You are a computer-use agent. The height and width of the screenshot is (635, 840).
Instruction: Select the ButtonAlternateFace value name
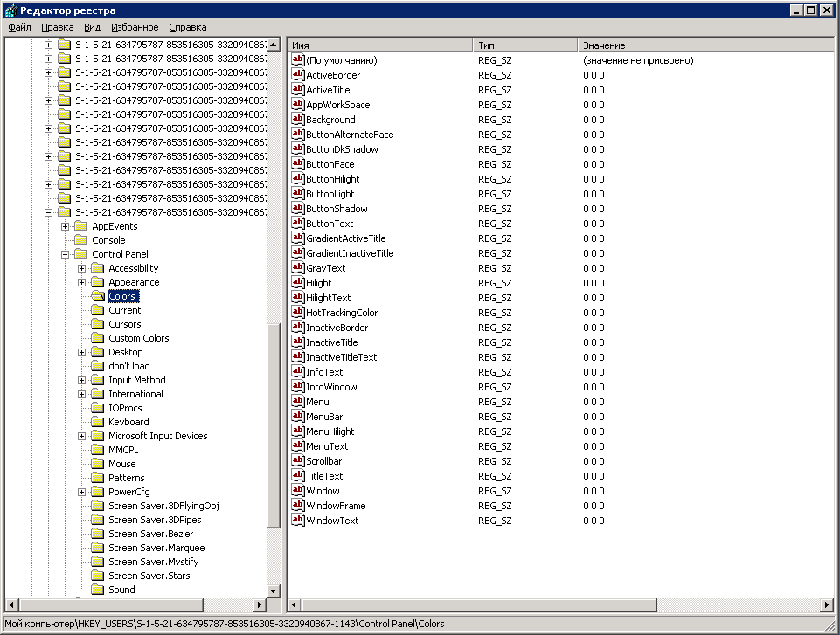pos(350,135)
